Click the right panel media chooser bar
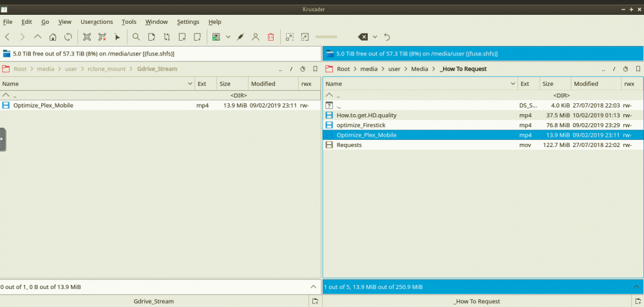Viewport: 644px width, 307px height. [483, 54]
